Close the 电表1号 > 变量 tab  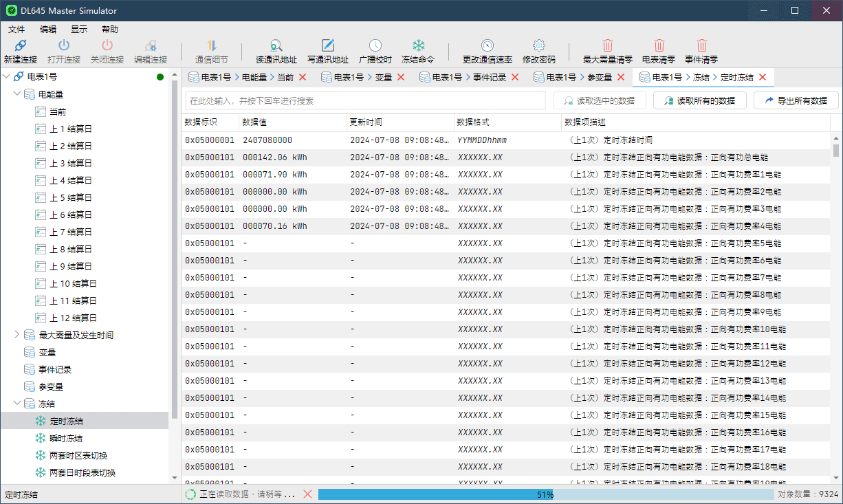(401, 78)
